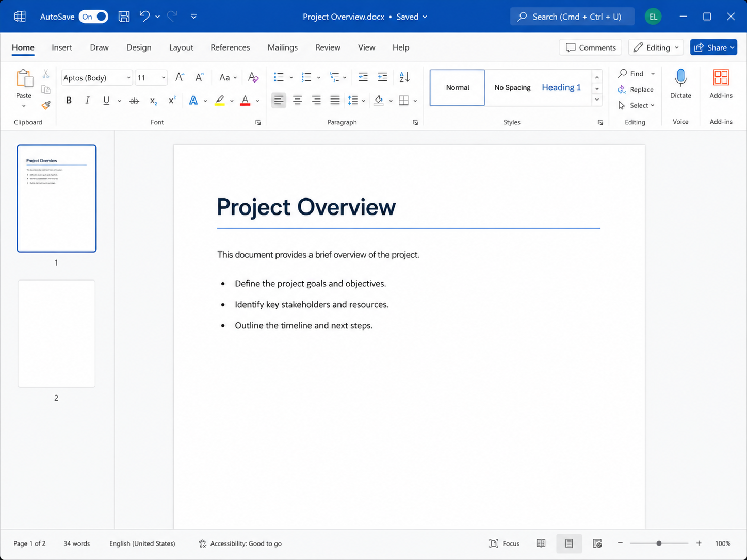Increase paragraph indent
747x560 pixels.
click(382, 77)
